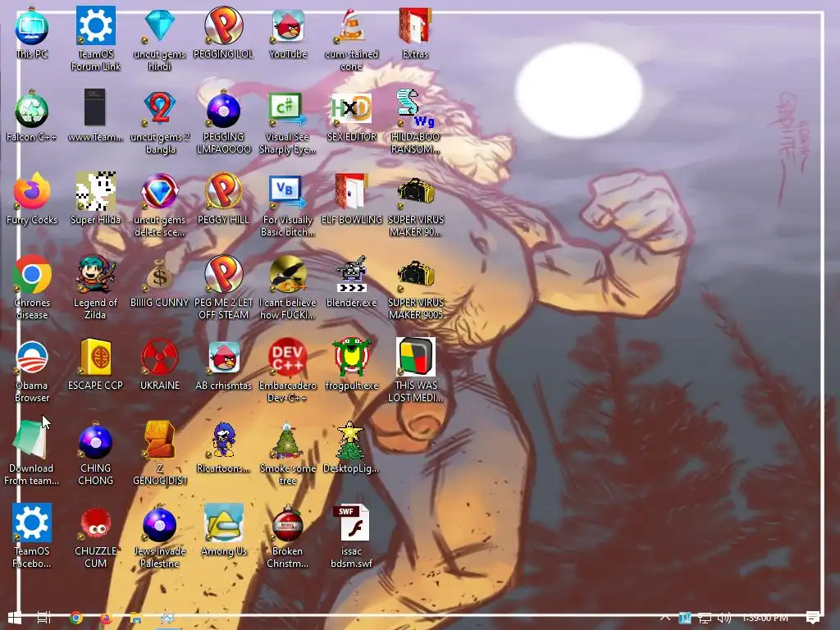Select the ESCAPE CCP mahjong tile icon
Screen dimensions: 840x630
(95, 364)
